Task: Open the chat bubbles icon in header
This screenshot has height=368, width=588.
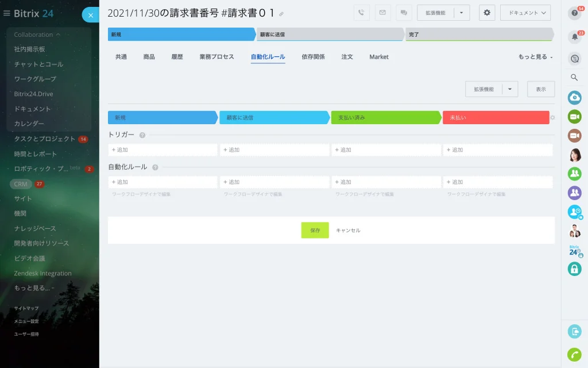Action: click(x=404, y=13)
